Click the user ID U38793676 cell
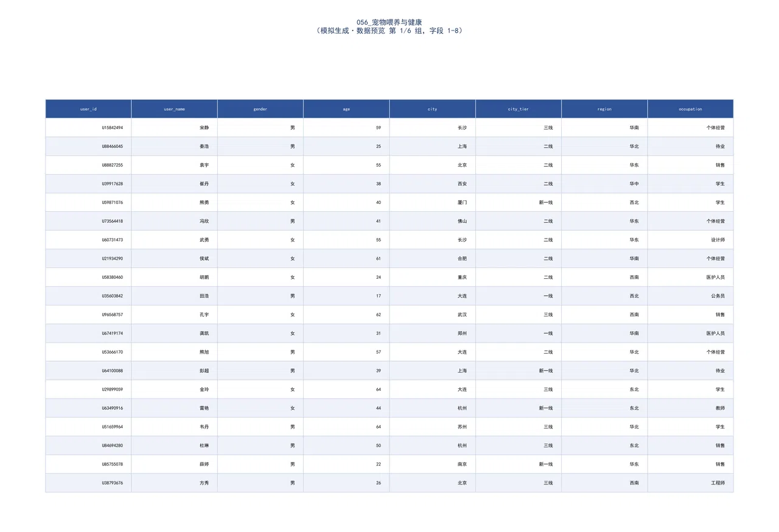779x532 pixels. click(x=88, y=483)
